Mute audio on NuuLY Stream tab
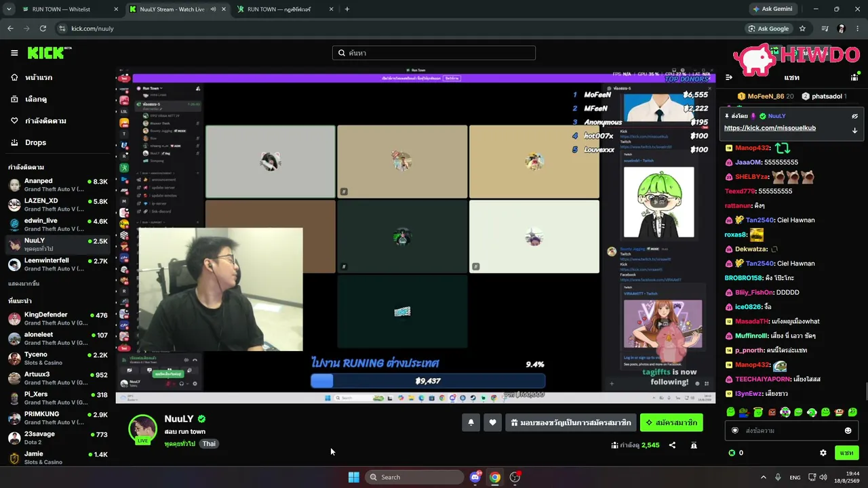868x488 pixels. [213, 9]
